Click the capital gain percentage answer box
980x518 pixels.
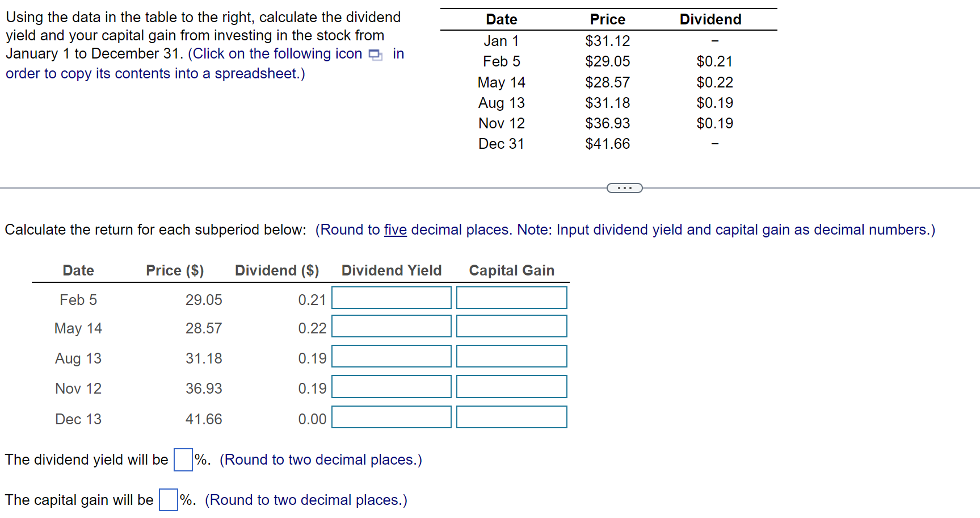(x=167, y=500)
